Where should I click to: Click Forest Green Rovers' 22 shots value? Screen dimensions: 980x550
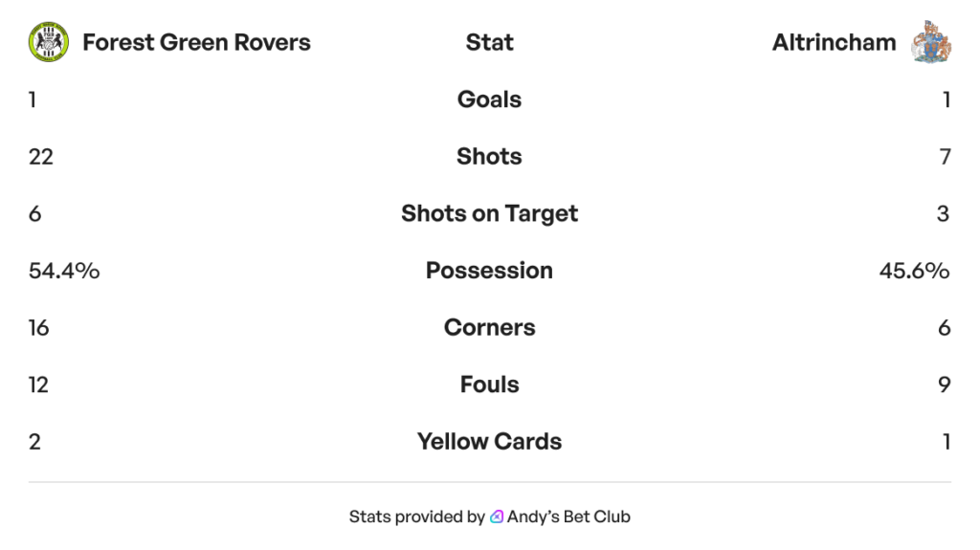tap(41, 156)
